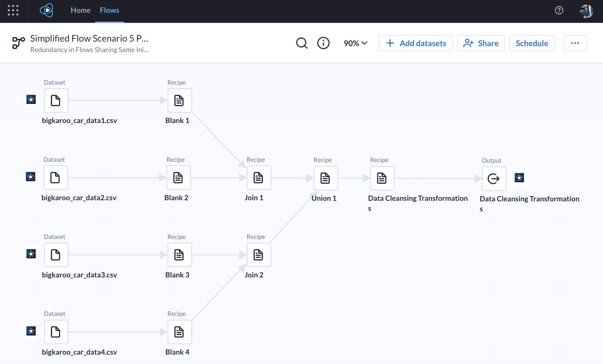Click the user profile avatar
603x364 pixels.
tap(586, 11)
